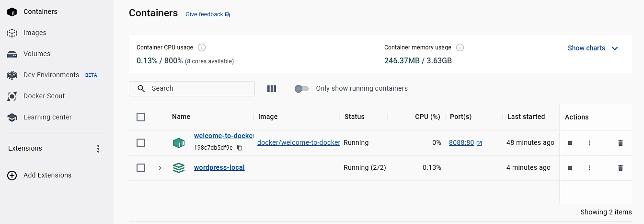
Task: Stop the wordpress-local stack
Action: 570,168
